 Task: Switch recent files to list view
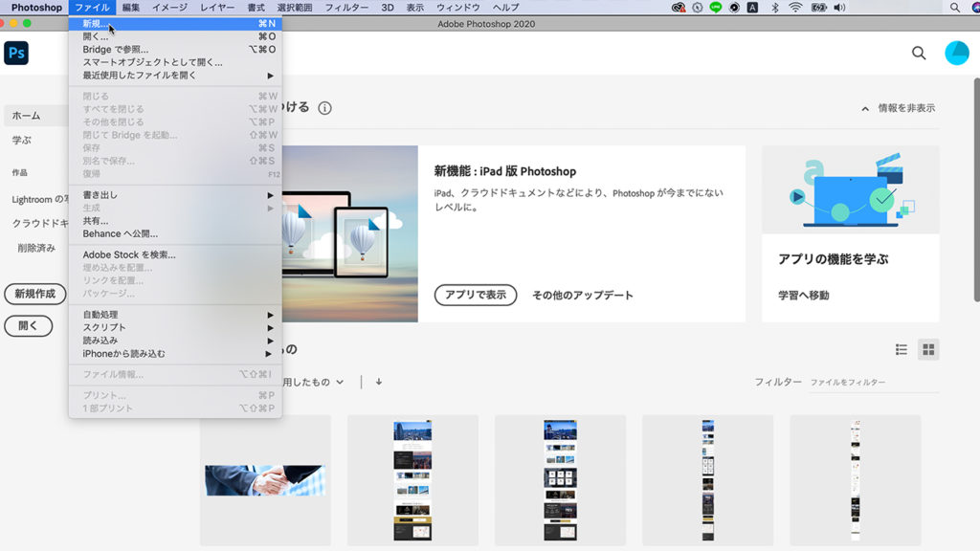[x=902, y=350]
